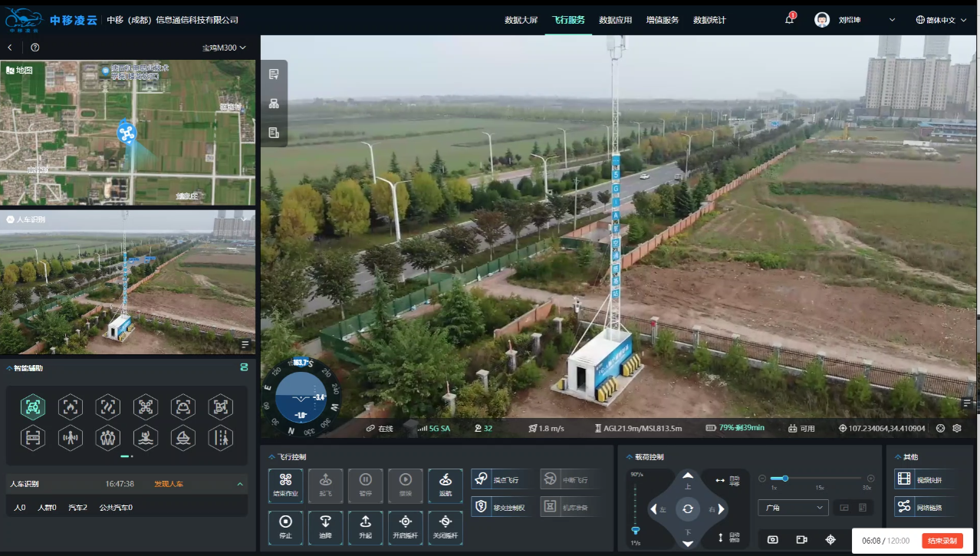Click the 指点飞行 button
Viewport: 980px width, 556px height.
(502, 480)
